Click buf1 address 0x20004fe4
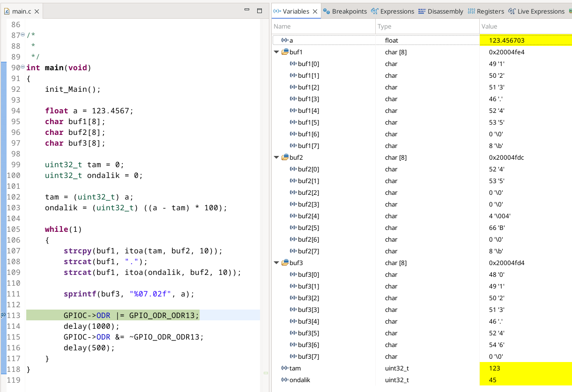This screenshot has width=572, height=392. click(x=506, y=52)
